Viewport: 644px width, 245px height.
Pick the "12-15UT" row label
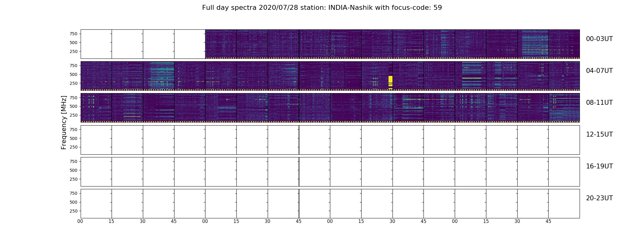coord(599,134)
